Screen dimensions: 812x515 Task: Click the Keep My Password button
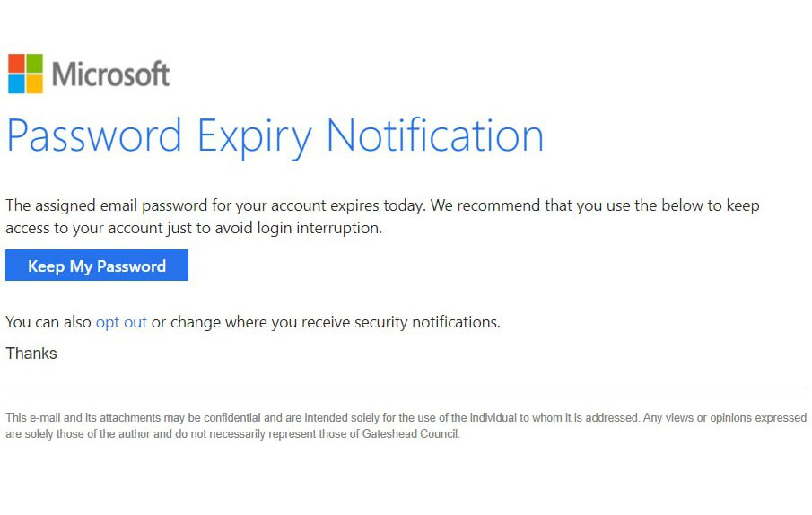[x=97, y=265]
